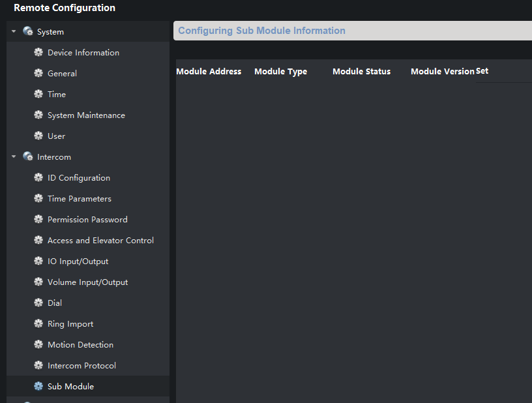
Task: Select Intercom Protocol in the tree
Action: [81, 366]
